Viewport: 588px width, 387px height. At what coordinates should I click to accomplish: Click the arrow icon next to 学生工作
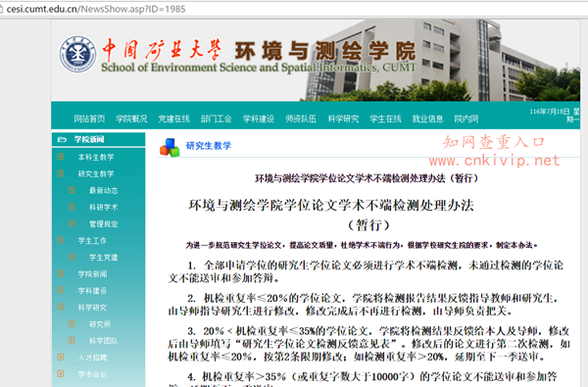pos(61,240)
